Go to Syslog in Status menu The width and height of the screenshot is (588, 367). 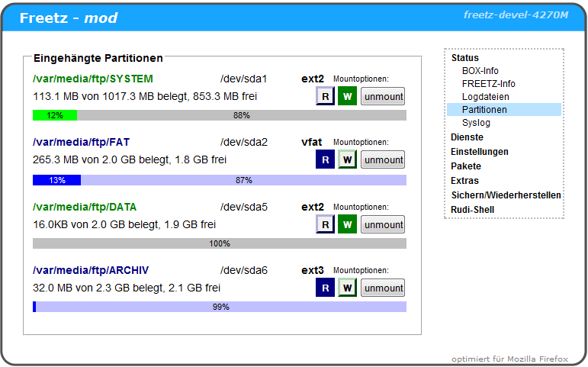click(x=476, y=123)
